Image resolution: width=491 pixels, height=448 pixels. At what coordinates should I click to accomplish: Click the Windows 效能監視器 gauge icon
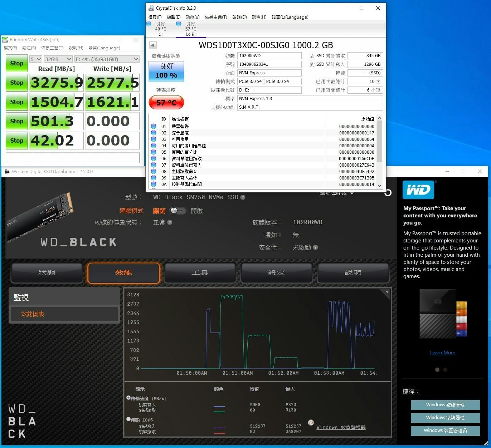(x=311, y=423)
